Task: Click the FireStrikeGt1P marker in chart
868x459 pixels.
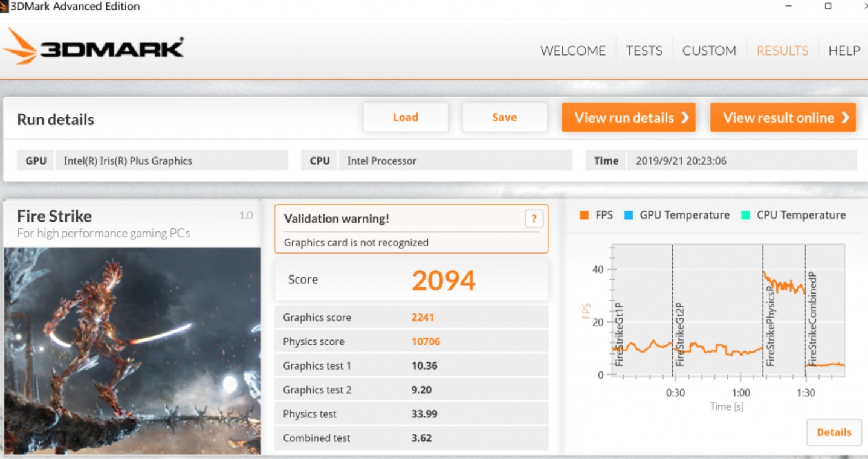Action: 620,335
